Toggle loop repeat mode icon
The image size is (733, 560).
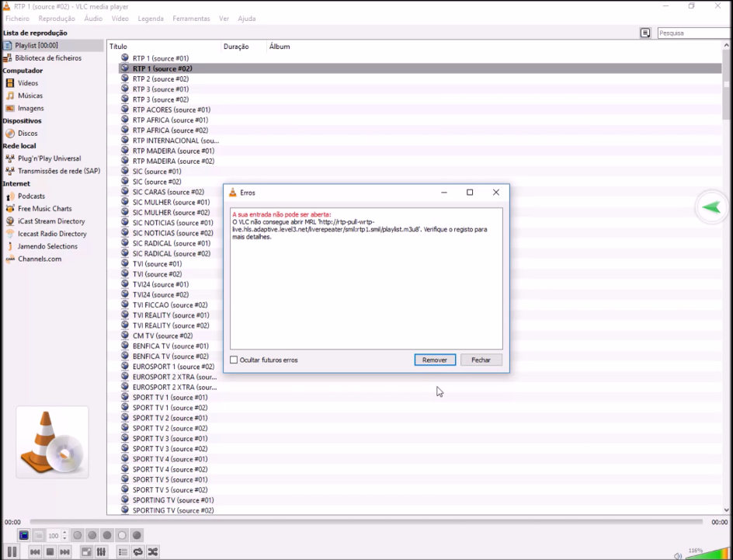[x=138, y=552]
